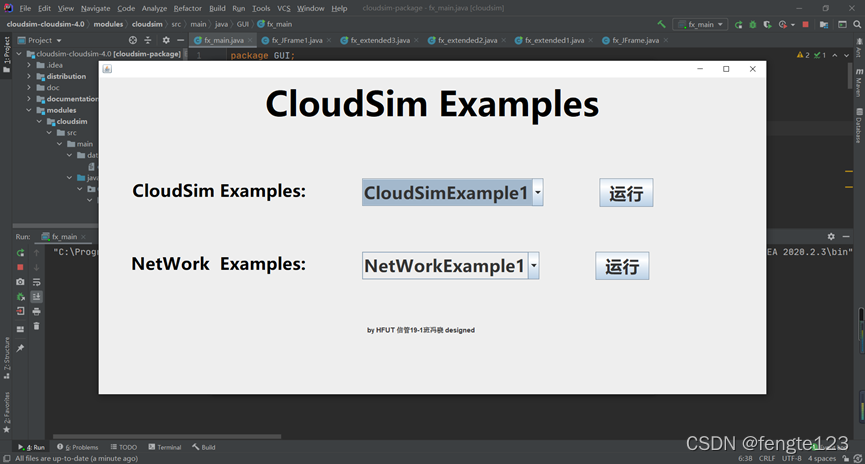The height and width of the screenshot is (464, 865).
Task: Switch to the fx_JFrame1.java tab
Action: pyautogui.click(x=297, y=40)
